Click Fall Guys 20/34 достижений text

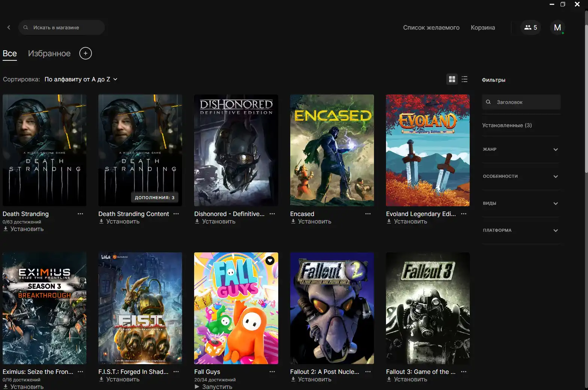click(x=215, y=379)
